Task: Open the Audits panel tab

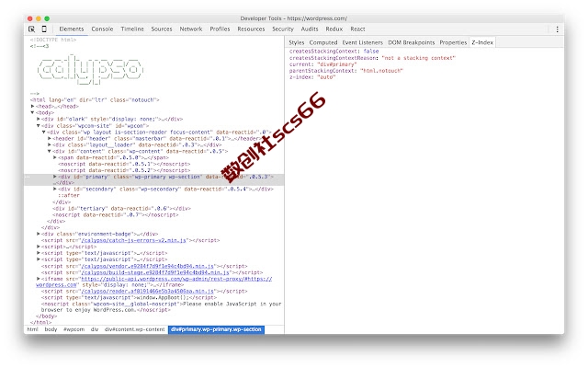Action: 310,29
